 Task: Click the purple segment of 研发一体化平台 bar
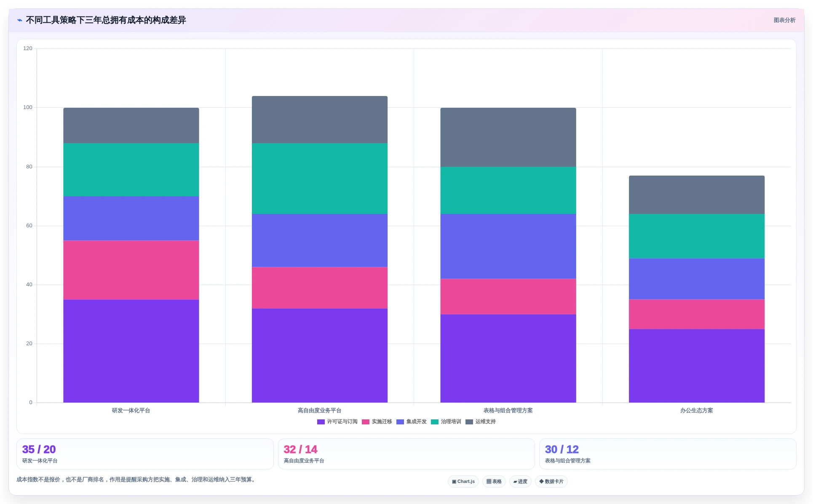(x=131, y=351)
